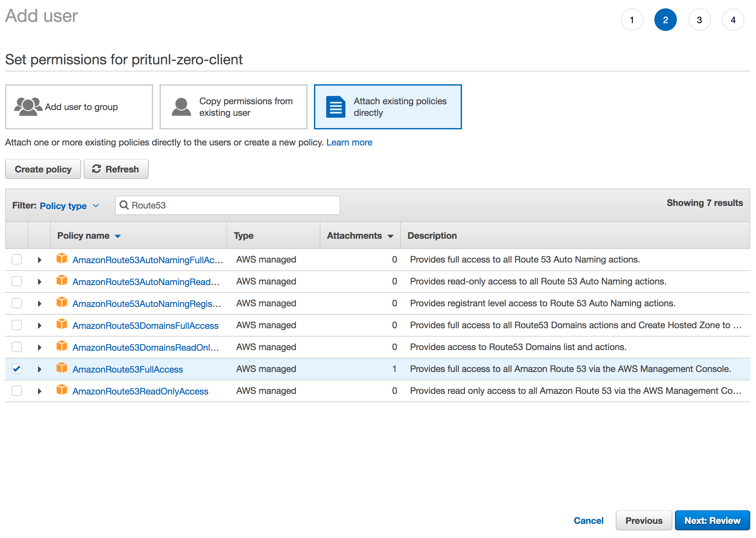Screen dimensions: 756x538
Task: Jump to wizard step 4
Action: click(x=733, y=20)
